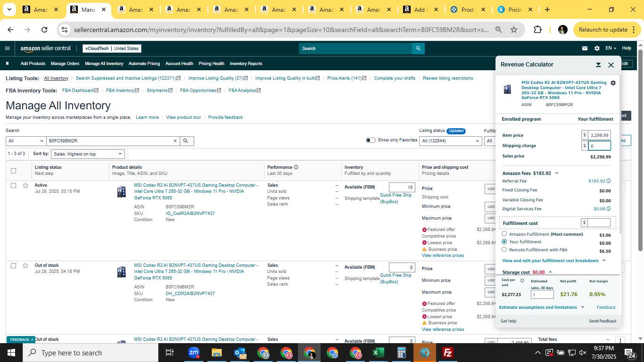Open Account Health menu
The image size is (644, 362).
(179, 64)
